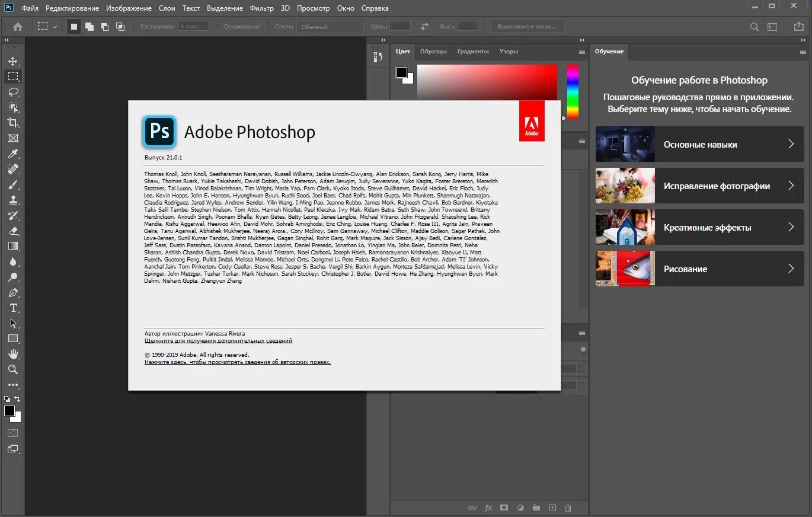Image resolution: width=812 pixels, height=517 pixels.
Task: Enable Subtract from selection mode
Action: pos(105,26)
